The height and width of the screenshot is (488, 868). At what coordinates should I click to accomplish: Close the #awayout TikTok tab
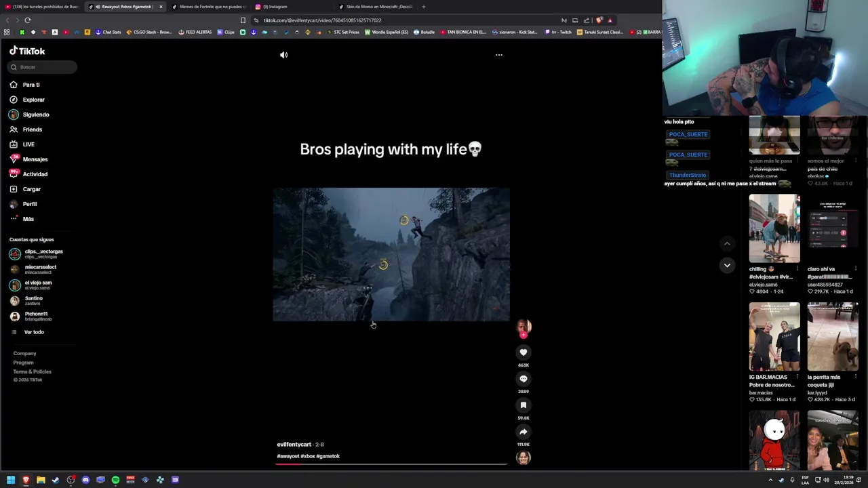point(161,7)
